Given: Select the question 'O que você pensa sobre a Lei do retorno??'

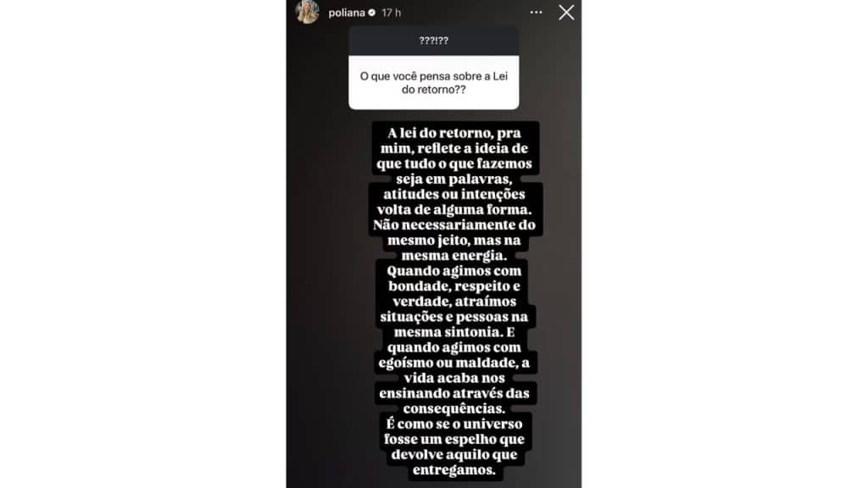Looking at the screenshot, I should [433, 83].
